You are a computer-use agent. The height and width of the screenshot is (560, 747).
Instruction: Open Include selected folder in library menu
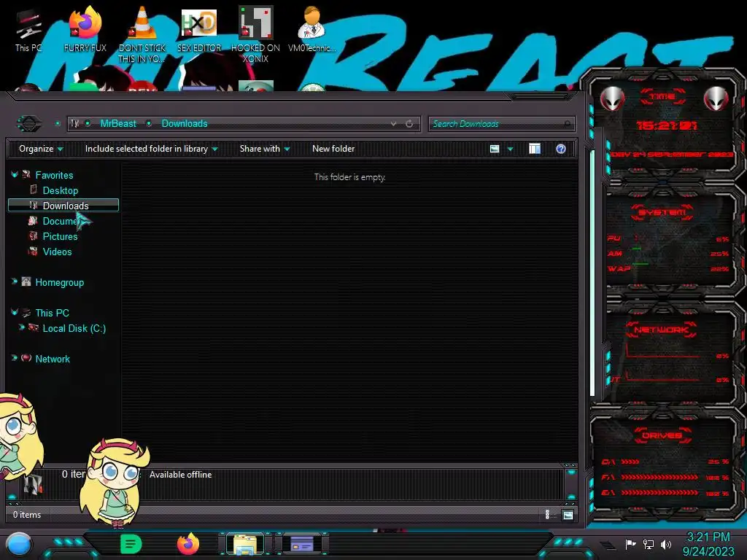click(152, 149)
